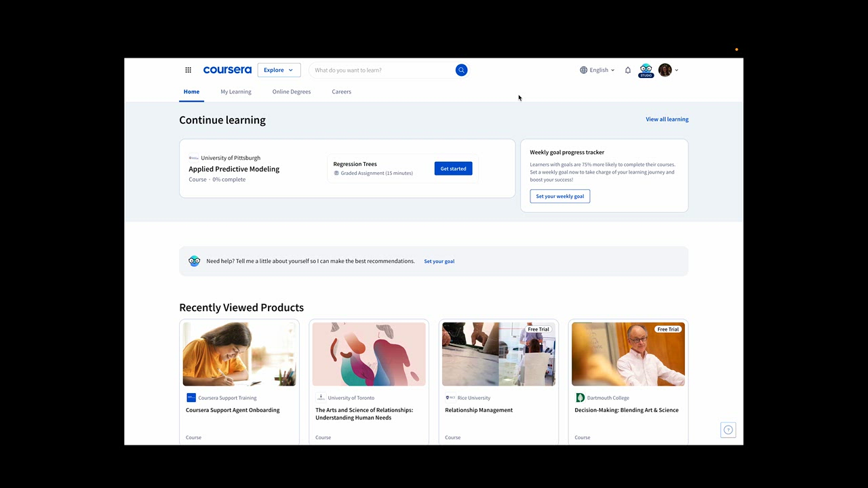Open the Applied Predictive Modeling course title
The width and height of the screenshot is (868, 488).
[x=234, y=169]
